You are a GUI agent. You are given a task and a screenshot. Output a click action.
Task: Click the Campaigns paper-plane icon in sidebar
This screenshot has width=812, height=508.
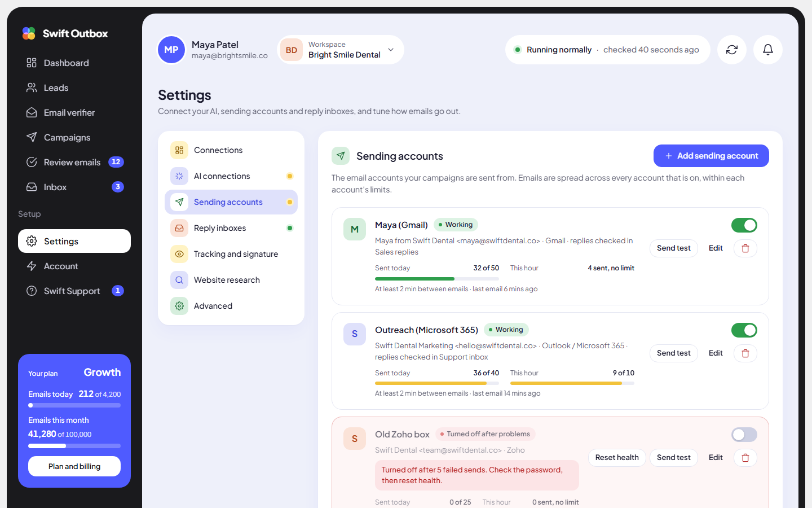pos(32,137)
